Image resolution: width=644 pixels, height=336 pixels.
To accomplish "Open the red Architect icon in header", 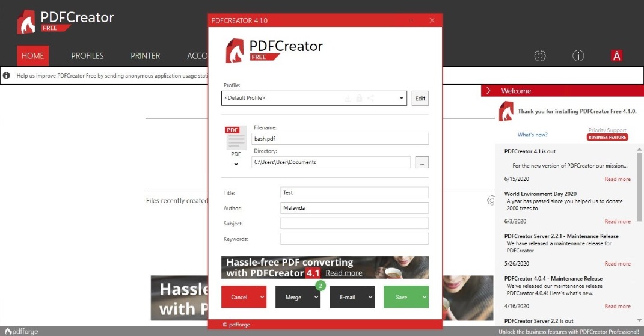I will tap(616, 56).
